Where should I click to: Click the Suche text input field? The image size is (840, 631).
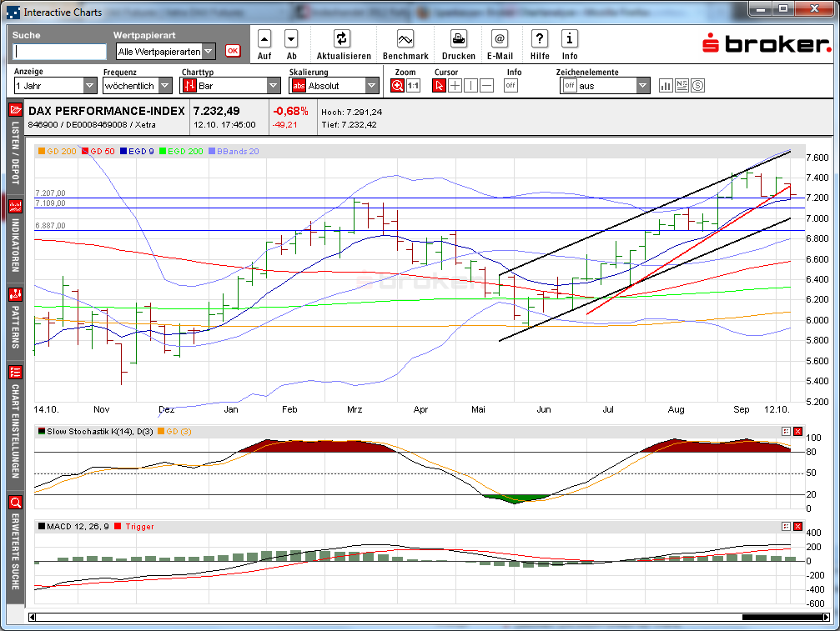tap(60, 51)
